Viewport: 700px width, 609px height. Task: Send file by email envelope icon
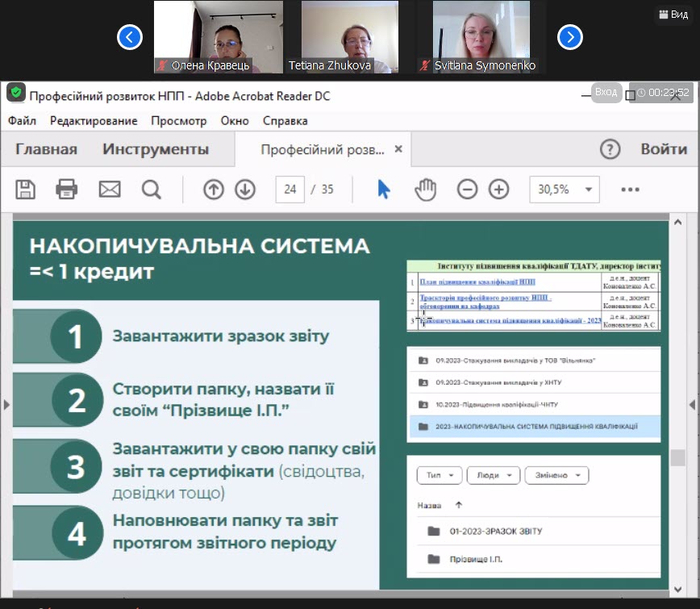pyautogui.click(x=110, y=190)
